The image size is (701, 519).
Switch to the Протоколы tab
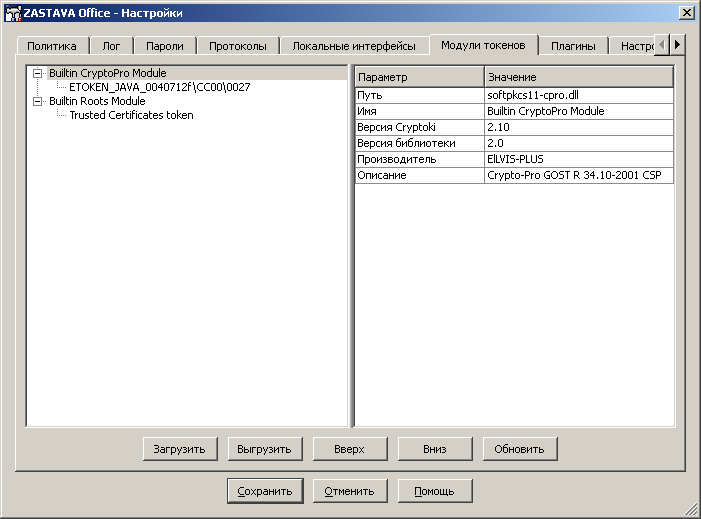point(237,46)
